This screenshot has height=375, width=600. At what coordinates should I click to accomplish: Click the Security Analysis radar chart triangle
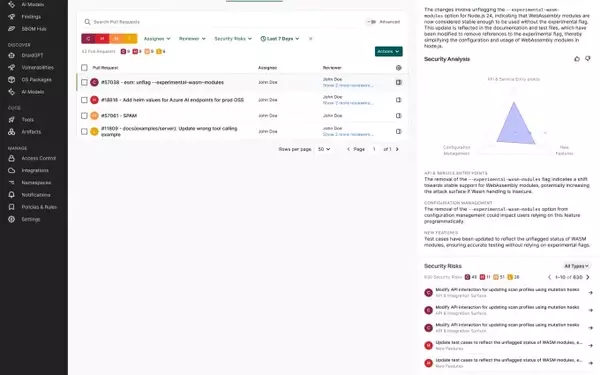pos(515,123)
